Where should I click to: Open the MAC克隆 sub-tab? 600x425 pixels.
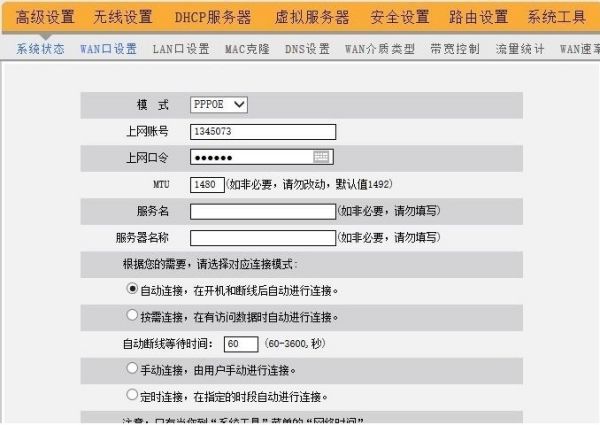(247, 48)
